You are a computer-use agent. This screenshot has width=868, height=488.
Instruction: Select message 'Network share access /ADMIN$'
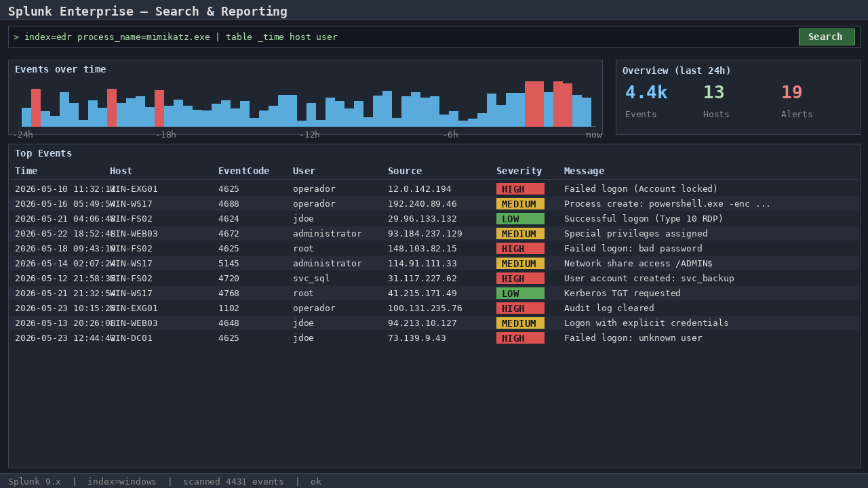pyautogui.click(x=638, y=264)
